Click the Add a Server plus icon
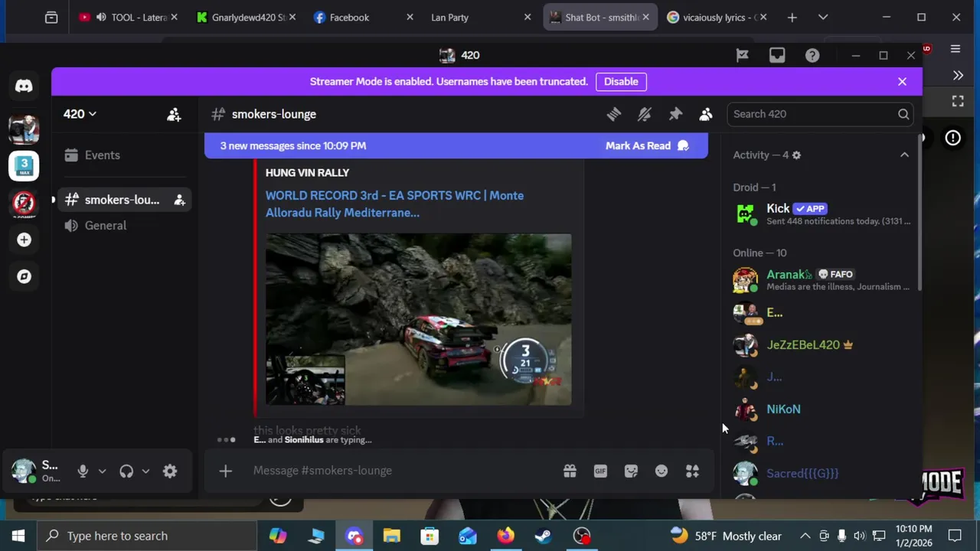This screenshot has height=551, width=980. coord(24,240)
